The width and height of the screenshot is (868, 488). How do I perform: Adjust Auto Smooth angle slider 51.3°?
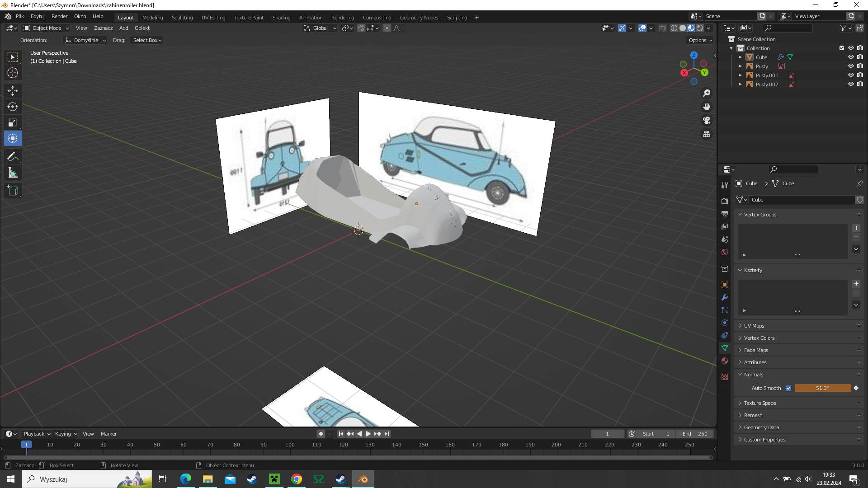pyautogui.click(x=822, y=388)
